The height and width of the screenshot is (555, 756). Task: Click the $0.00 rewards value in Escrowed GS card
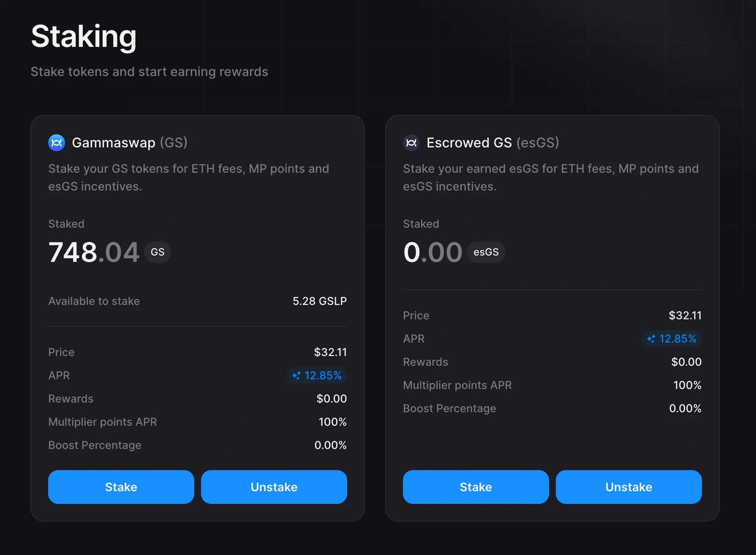pyautogui.click(x=686, y=362)
